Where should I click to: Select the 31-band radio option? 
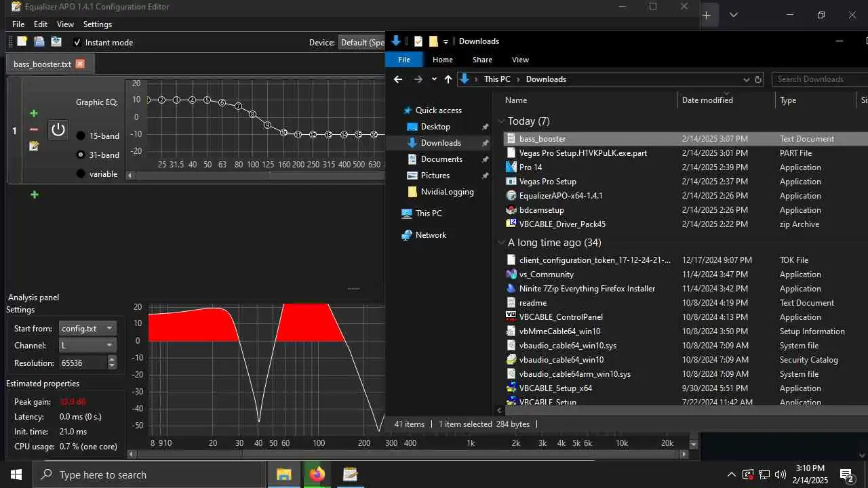coord(81,155)
